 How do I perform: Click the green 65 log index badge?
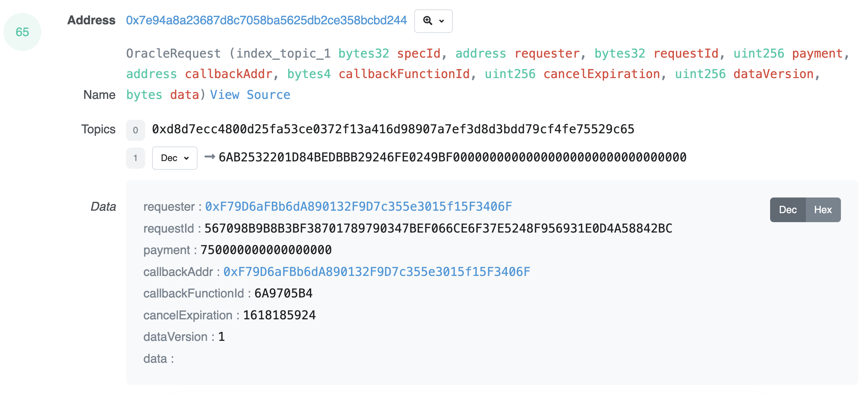tap(22, 32)
